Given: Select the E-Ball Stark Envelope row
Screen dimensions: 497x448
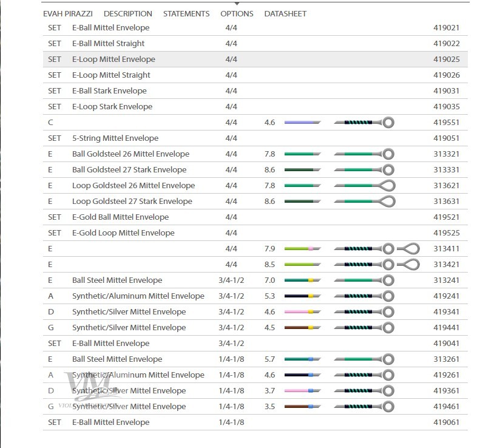Looking at the screenshot, I should 255,91.
